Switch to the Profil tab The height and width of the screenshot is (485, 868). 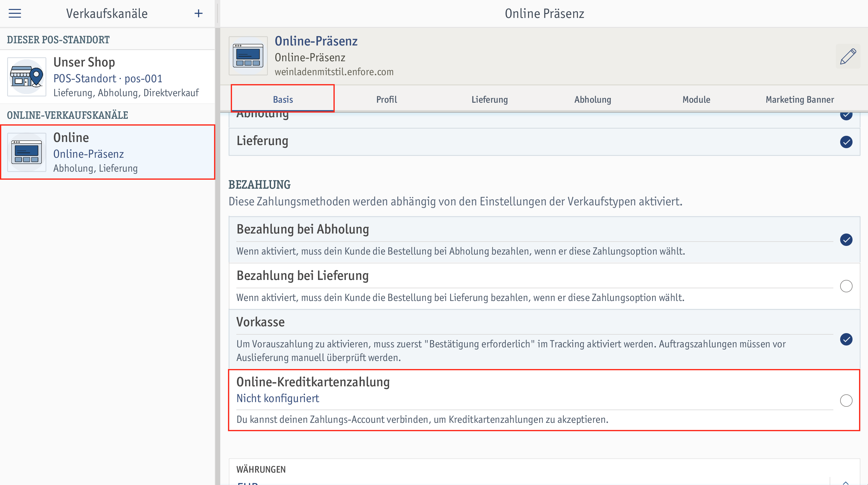coord(386,99)
